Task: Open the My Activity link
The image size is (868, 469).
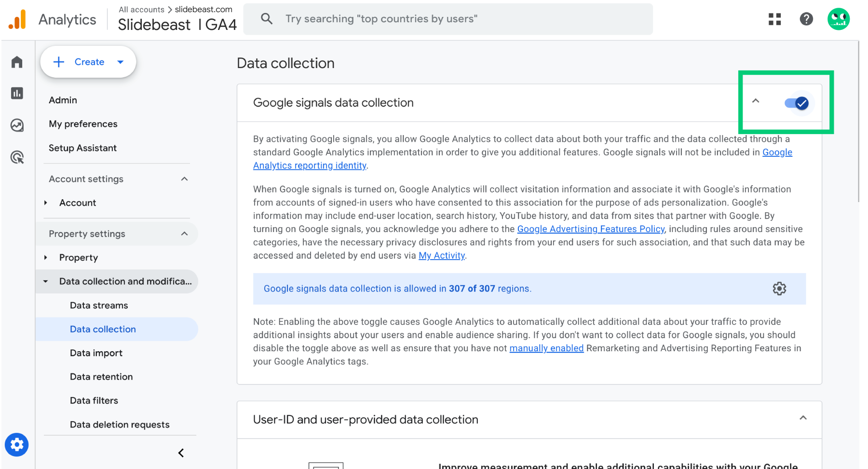Action: click(442, 256)
